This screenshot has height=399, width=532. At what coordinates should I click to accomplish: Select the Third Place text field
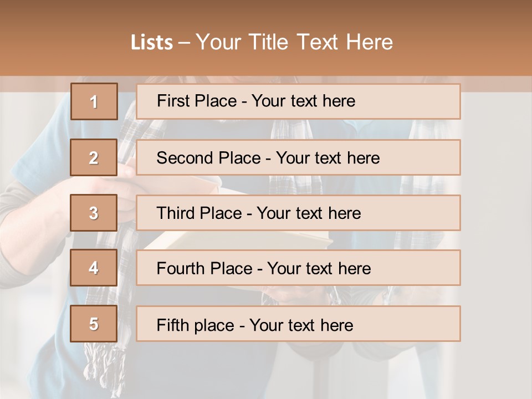(298, 213)
